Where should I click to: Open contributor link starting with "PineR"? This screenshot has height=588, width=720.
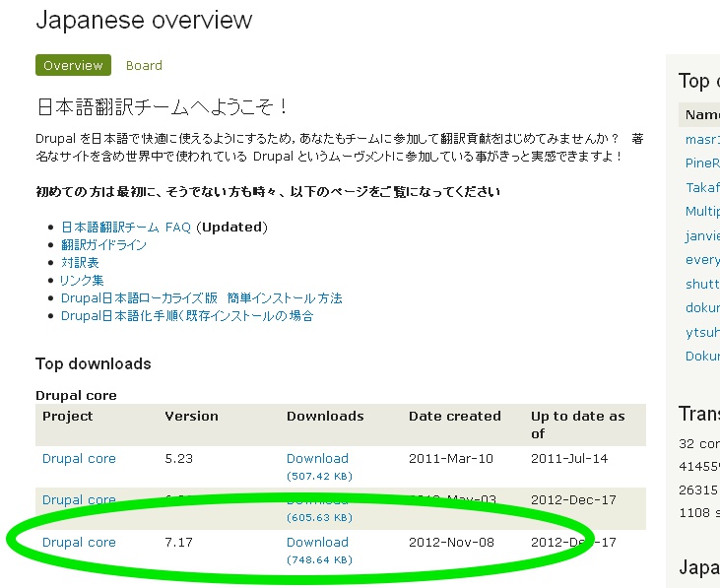[702, 163]
